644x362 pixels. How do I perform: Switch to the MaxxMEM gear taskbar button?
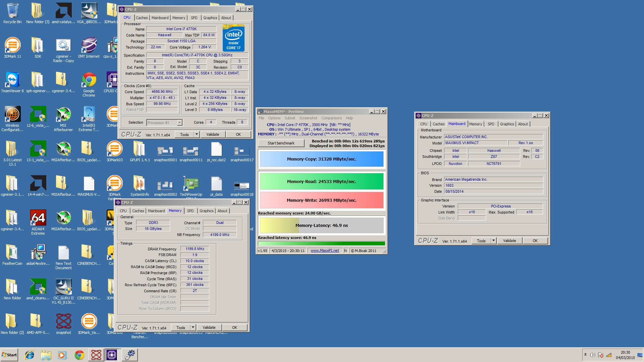click(129, 355)
